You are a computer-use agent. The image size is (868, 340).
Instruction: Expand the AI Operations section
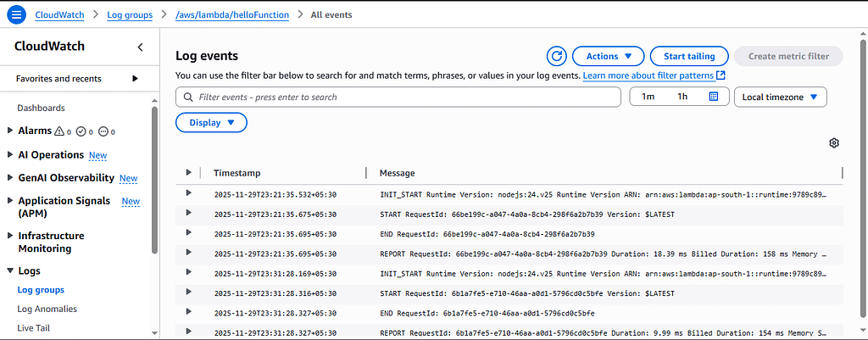pos(10,154)
